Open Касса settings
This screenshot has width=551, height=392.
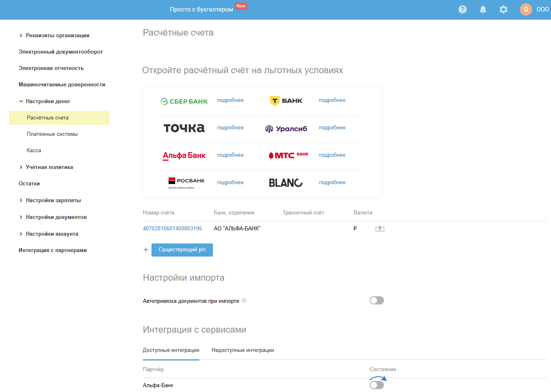point(34,151)
